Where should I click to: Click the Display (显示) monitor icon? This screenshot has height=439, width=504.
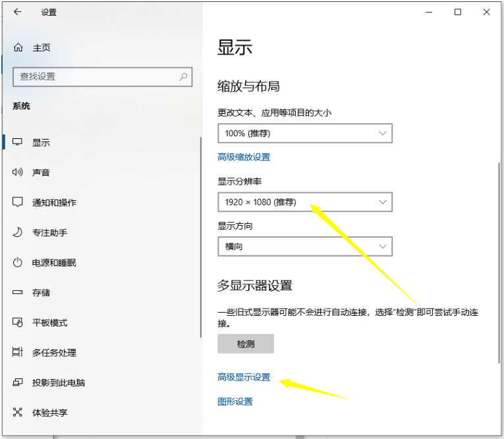(x=18, y=142)
